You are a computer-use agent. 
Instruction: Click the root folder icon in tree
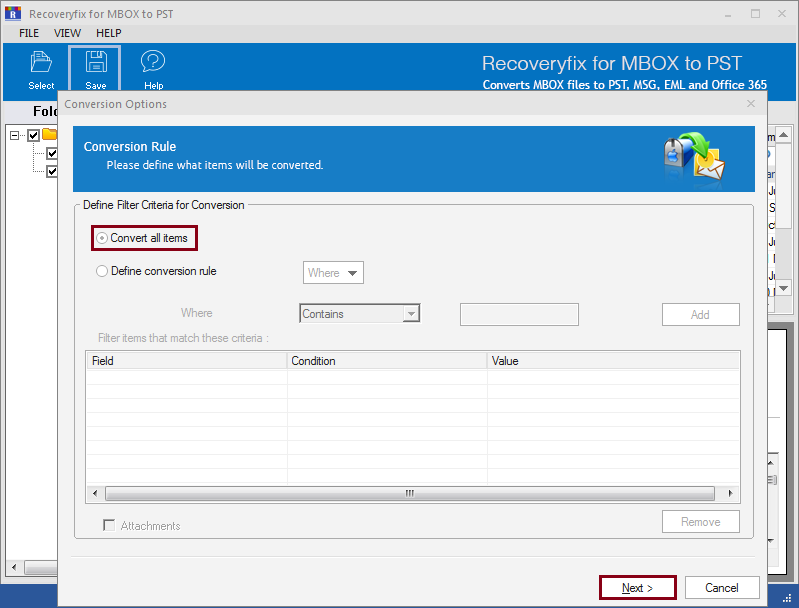[49, 134]
